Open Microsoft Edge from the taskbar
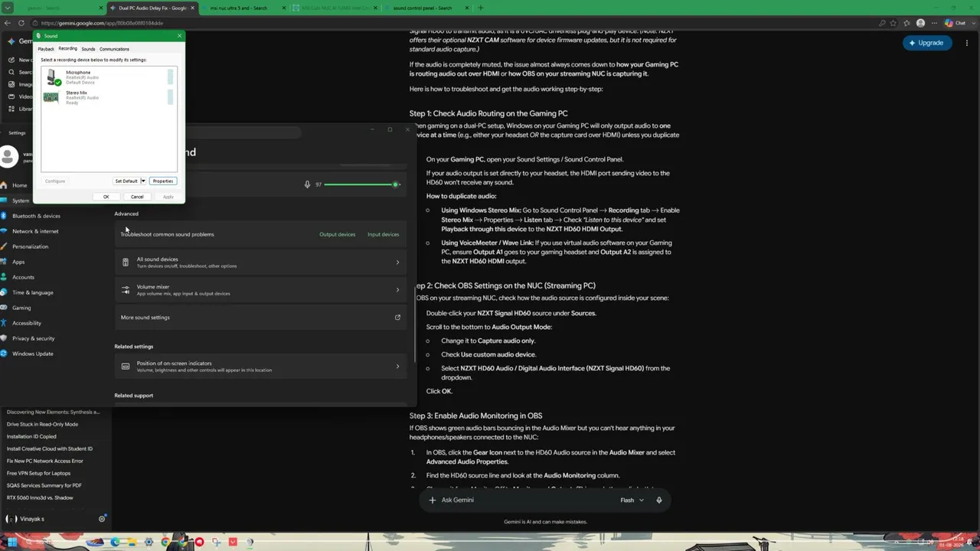This screenshot has width=980, height=551. [x=115, y=542]
